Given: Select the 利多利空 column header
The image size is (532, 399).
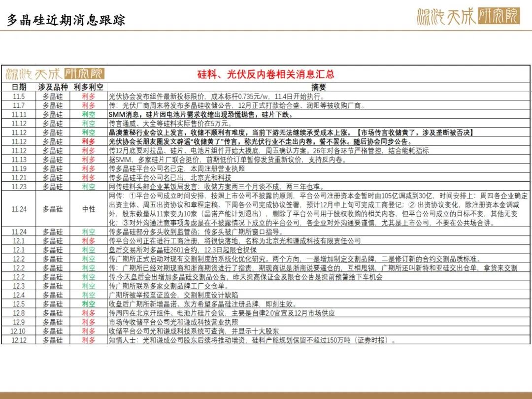Looking at the screenshot, I should (x=89, y=87).
